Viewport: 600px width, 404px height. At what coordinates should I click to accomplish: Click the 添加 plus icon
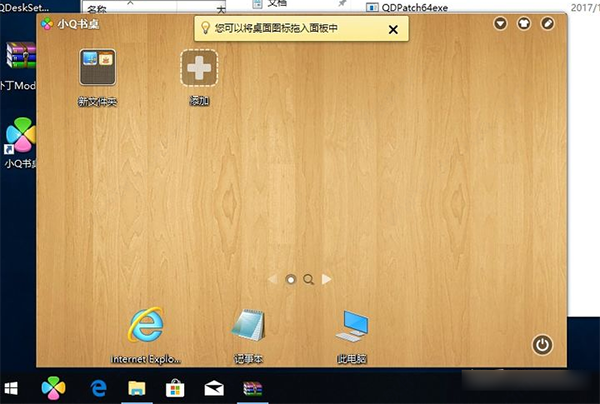199,68
